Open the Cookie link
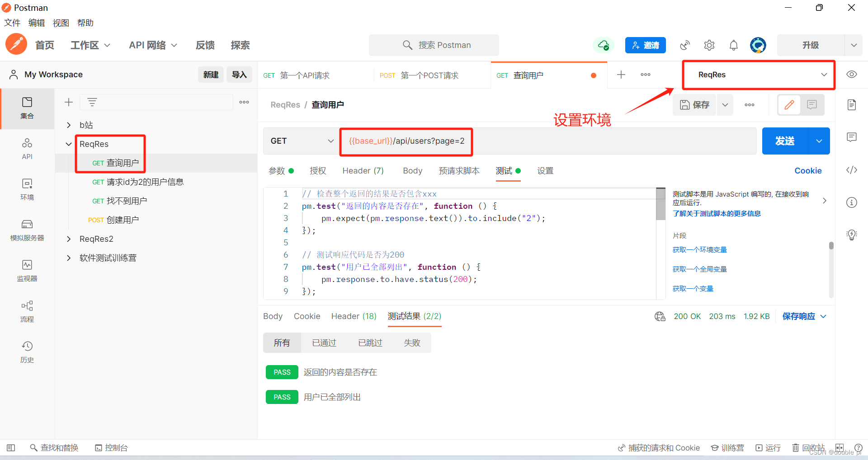868x460 pixels. [808, 171]
